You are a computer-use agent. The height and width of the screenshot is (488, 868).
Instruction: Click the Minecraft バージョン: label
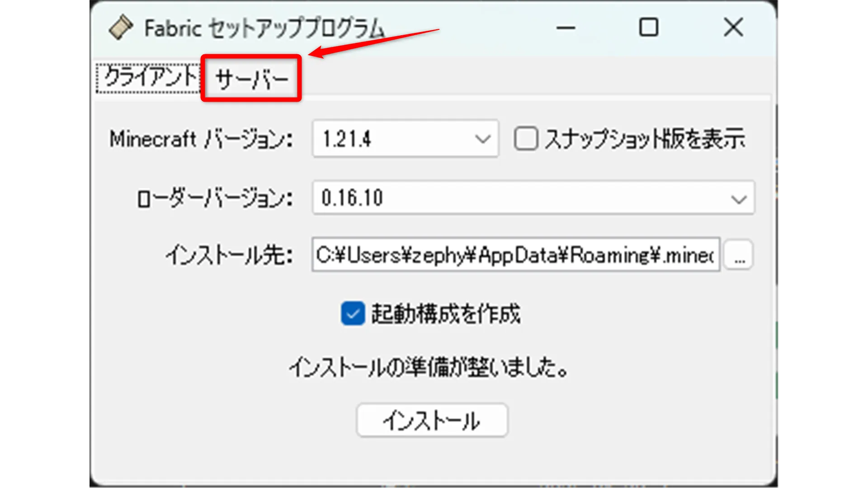201,139
